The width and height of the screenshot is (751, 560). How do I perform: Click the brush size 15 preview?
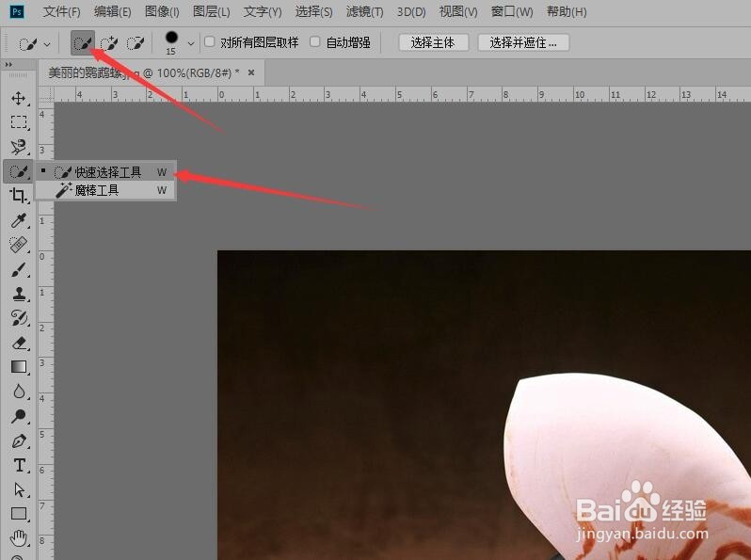[171, 42]
